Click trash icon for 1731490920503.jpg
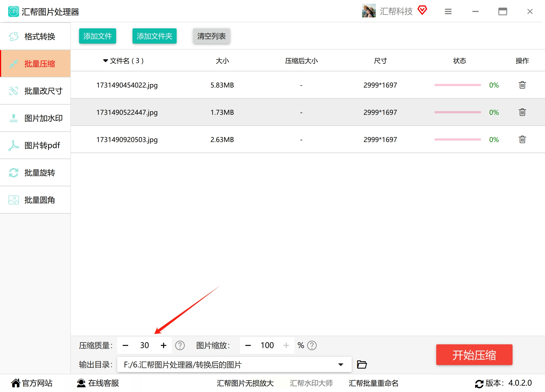Screen dimensions: 545x392 coord(522,139)
